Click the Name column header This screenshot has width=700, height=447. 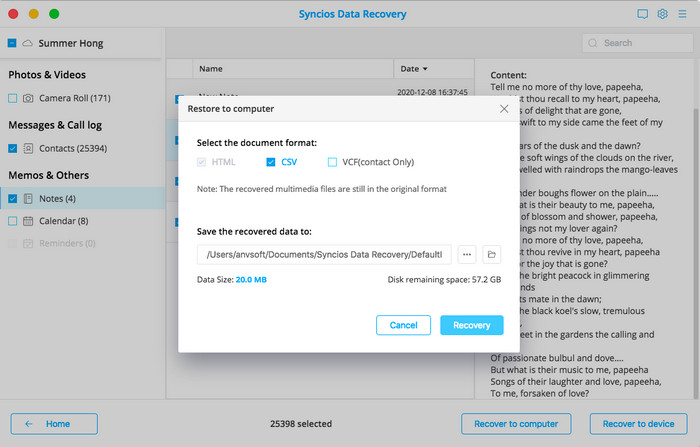[x=211, y=70]
